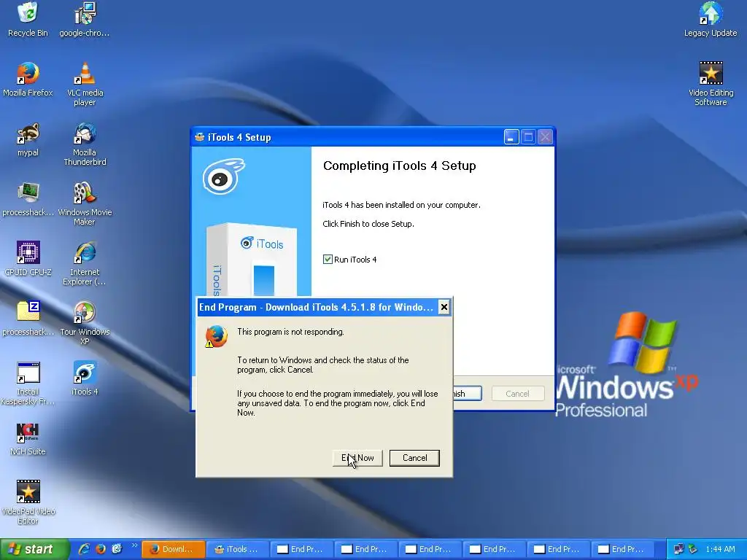Expand hidden quick launch items chevron
Viewport: 747px width, 560px height.
(x=134, y=545)
